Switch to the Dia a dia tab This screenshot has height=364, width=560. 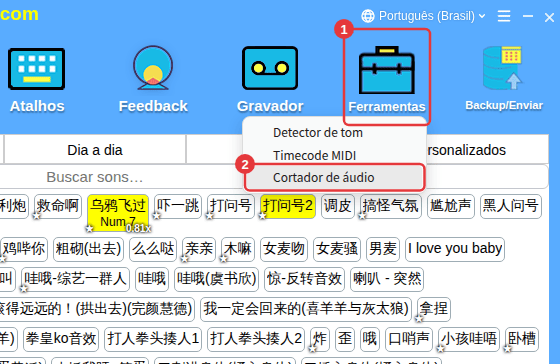(95, 150)
